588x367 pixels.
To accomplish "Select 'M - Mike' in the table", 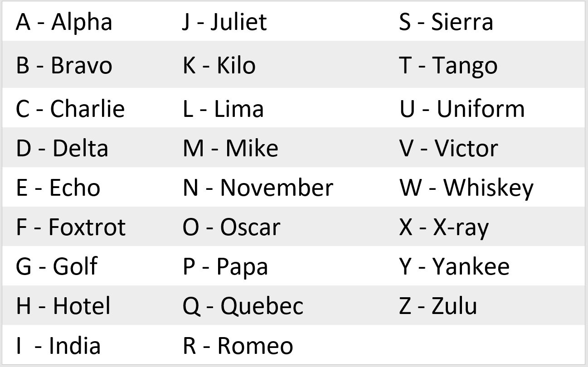I will pyautogui.click(x=230, y=148).
